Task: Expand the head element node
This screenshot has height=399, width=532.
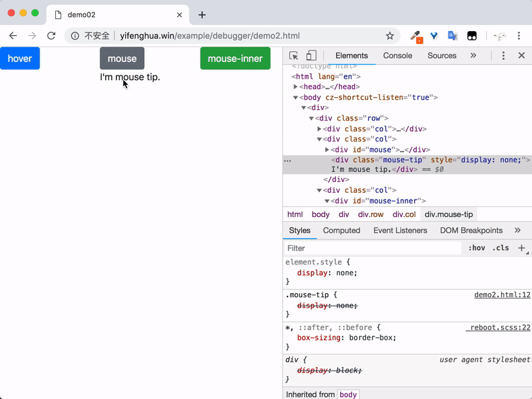Action: pyautogui.click(x=296, y=86)
